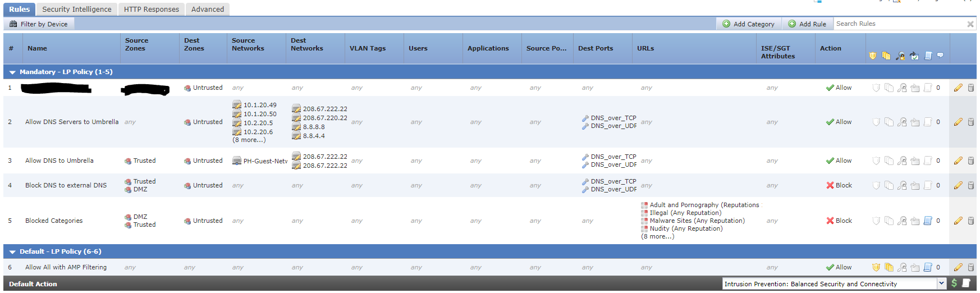Click the Block action of Blocked Categories rule

tap(839, 221)
